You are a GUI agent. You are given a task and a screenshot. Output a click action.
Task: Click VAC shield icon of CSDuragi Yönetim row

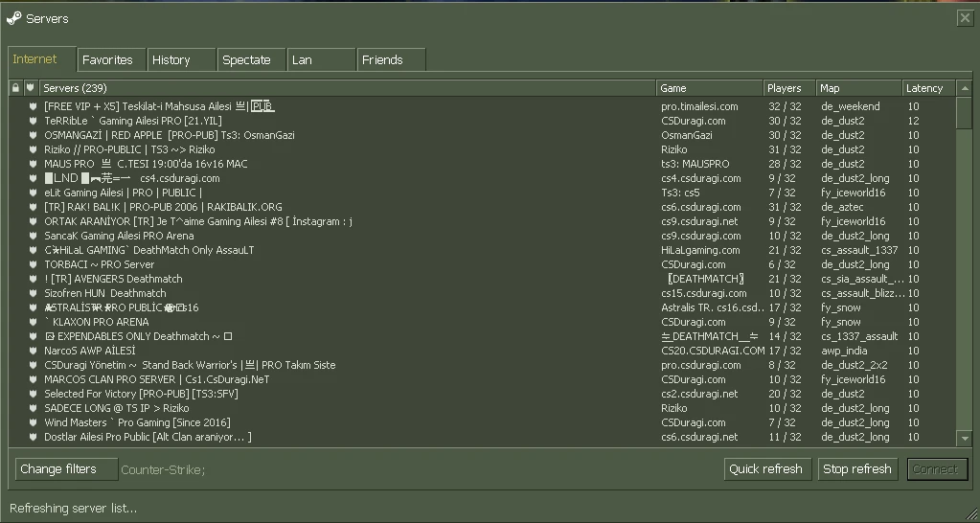click(x=34, y=365)
